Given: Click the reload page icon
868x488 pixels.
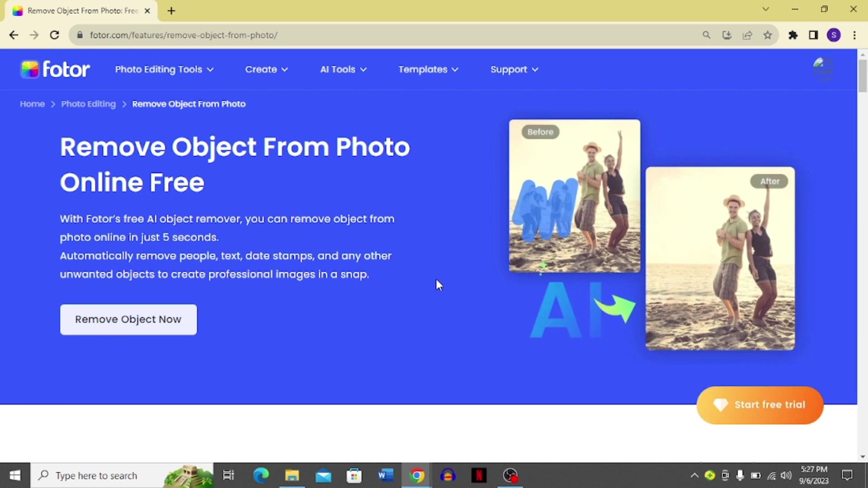Looking at the screenshot, I should (x=54, y=35).
